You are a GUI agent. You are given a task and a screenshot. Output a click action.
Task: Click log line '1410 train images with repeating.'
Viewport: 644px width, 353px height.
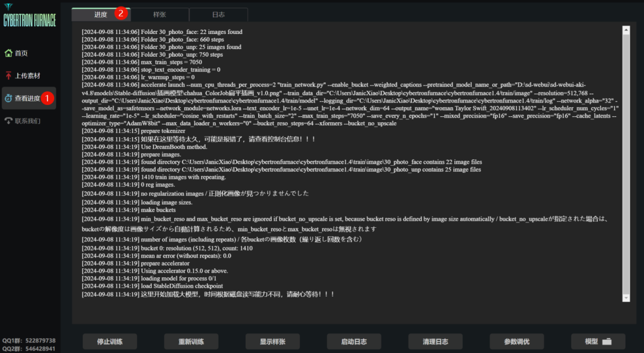(x=154, y=177)
